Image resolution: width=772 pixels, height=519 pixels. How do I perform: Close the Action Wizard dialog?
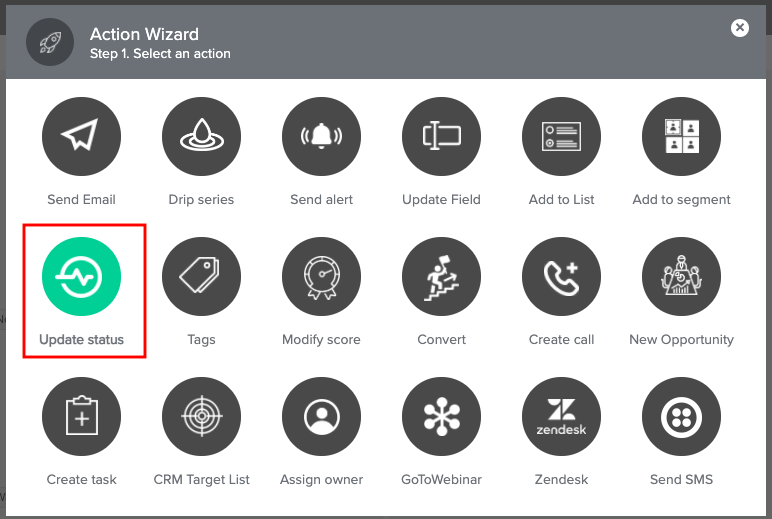click(740, 28)
